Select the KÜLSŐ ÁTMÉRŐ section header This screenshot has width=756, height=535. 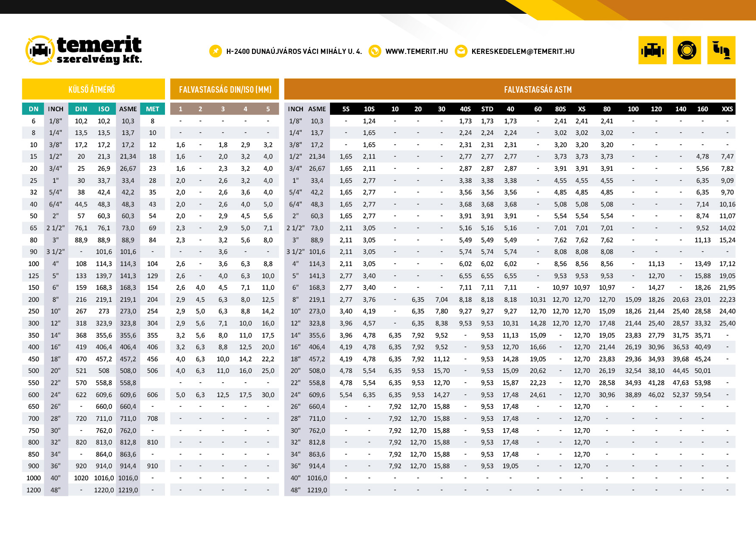pos(93,89)
